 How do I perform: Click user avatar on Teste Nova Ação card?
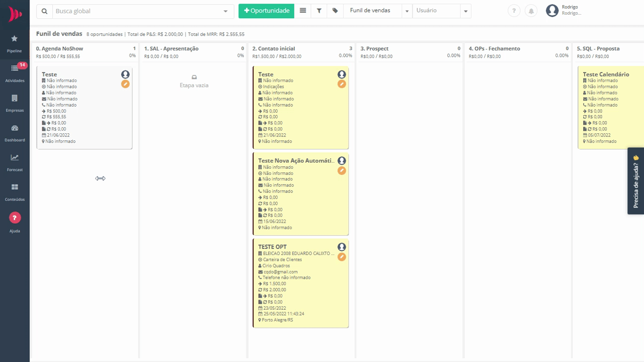342,161
